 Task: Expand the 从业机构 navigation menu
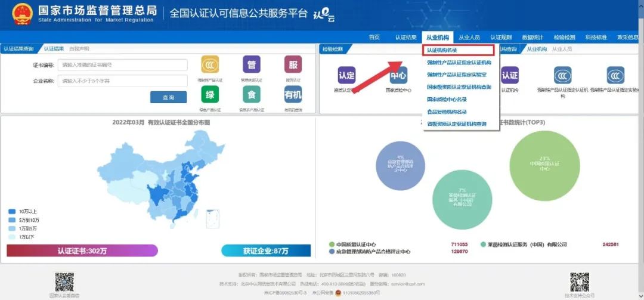point(437,37)
